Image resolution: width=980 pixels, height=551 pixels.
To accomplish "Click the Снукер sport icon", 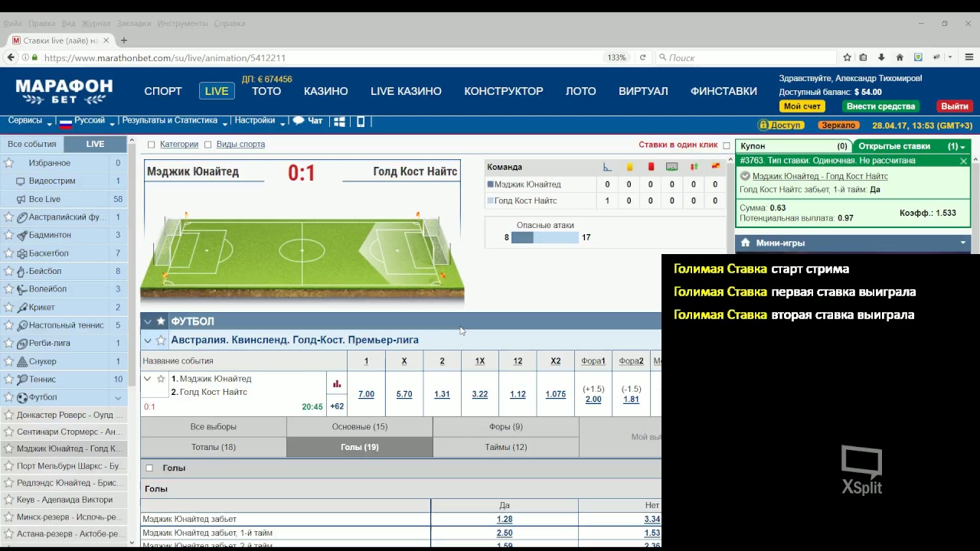I will (x=22, y=361).
